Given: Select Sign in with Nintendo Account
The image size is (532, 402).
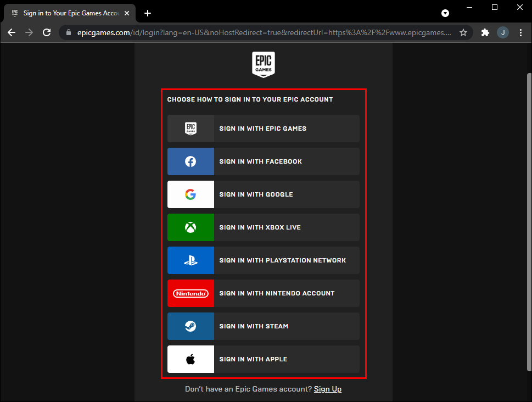Looking at the screenshot, I should [264, 293].
